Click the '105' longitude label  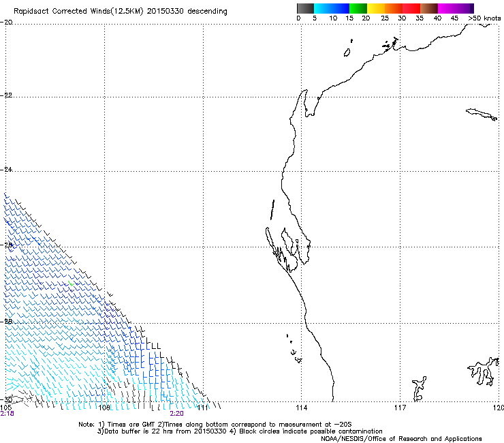(5, 408)
